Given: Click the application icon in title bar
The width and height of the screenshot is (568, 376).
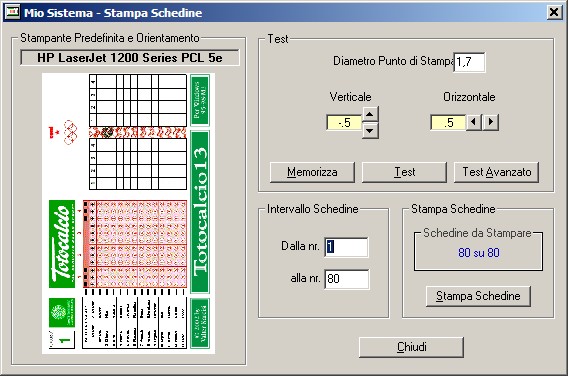Looking at the screenshot, I should pos(12,12).
